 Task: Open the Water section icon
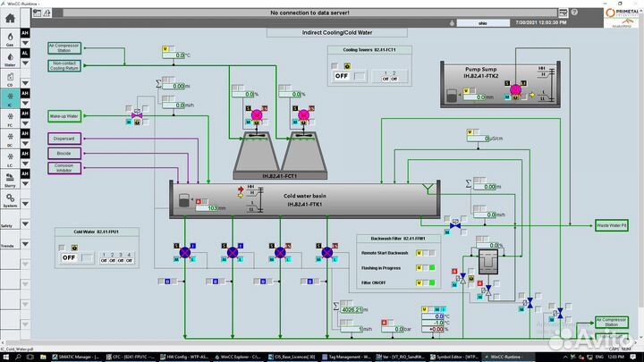point(10,55)
